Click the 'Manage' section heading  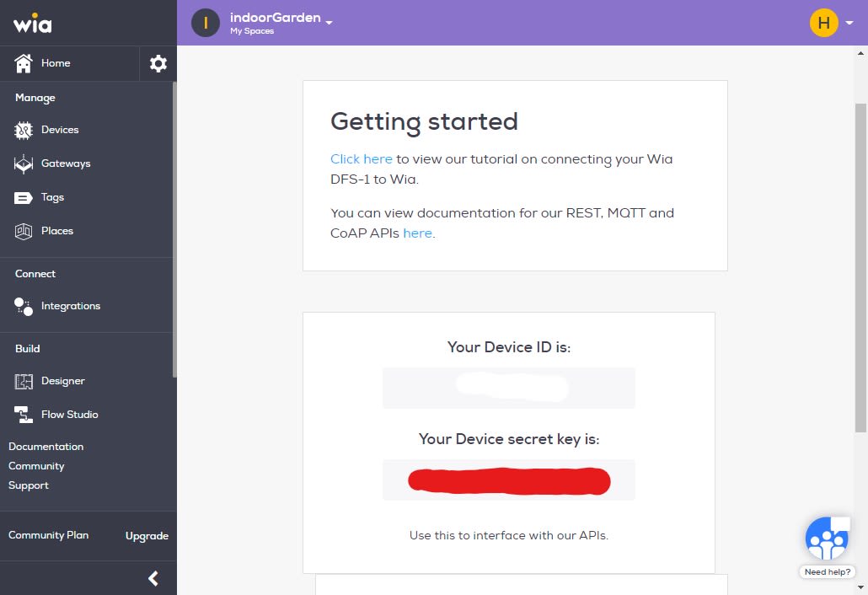(35, 98)
